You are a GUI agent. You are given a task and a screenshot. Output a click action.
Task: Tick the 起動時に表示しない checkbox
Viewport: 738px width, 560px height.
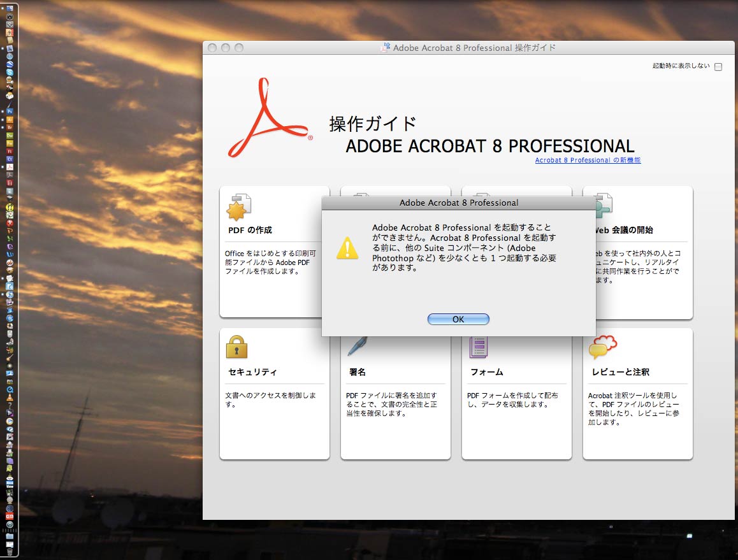pos(718,67)
